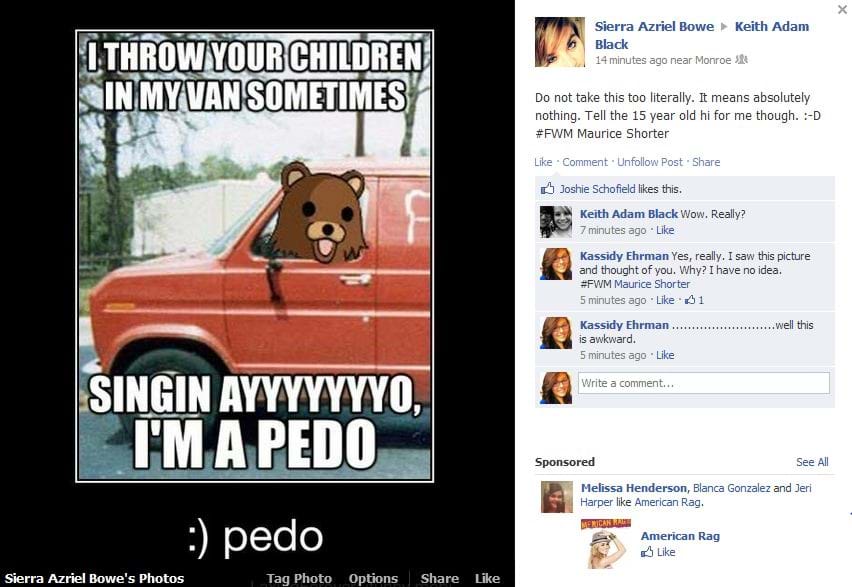Click the Like thumb icon under American Rag
852x587 pixels.
(647, 552)
